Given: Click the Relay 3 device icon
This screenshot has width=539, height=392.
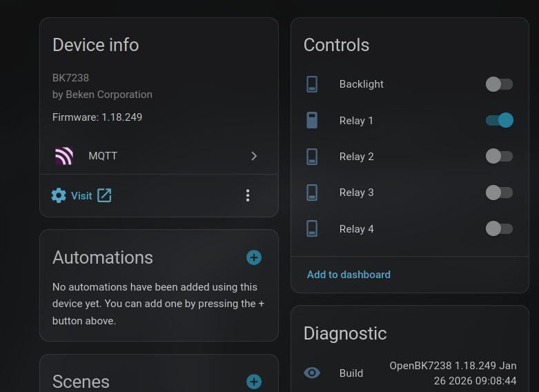Looking at the screenshot, I should [x=312, y=193].
